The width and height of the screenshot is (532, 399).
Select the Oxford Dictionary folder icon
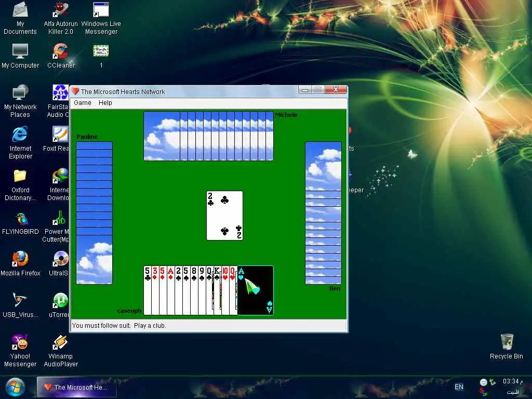click(x=20, y=185)
